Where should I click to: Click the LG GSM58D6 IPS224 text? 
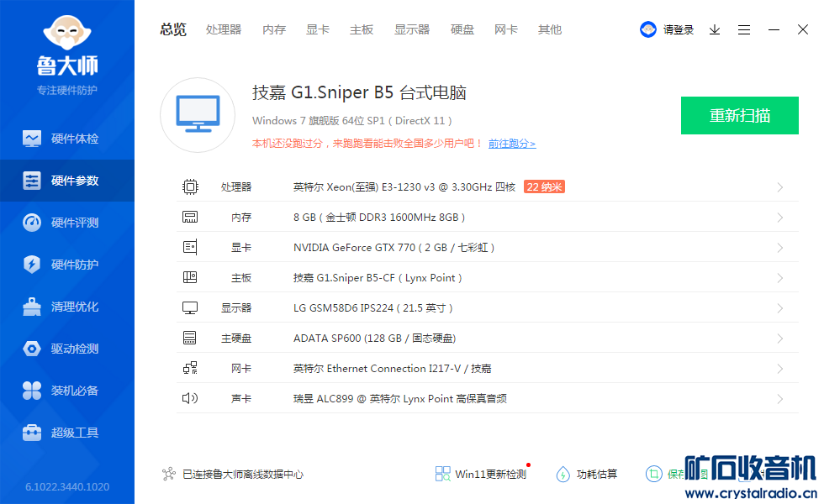click(x=372, y=308)
